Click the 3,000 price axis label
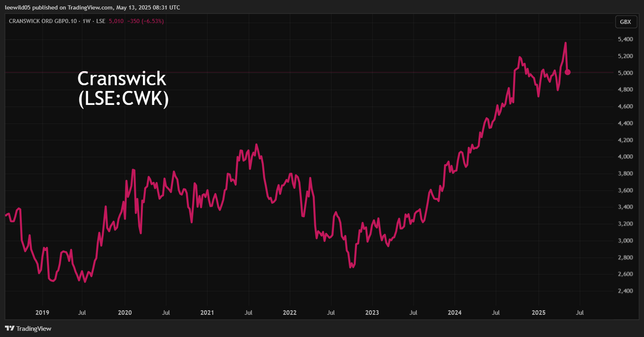 [x=625, y=240]
